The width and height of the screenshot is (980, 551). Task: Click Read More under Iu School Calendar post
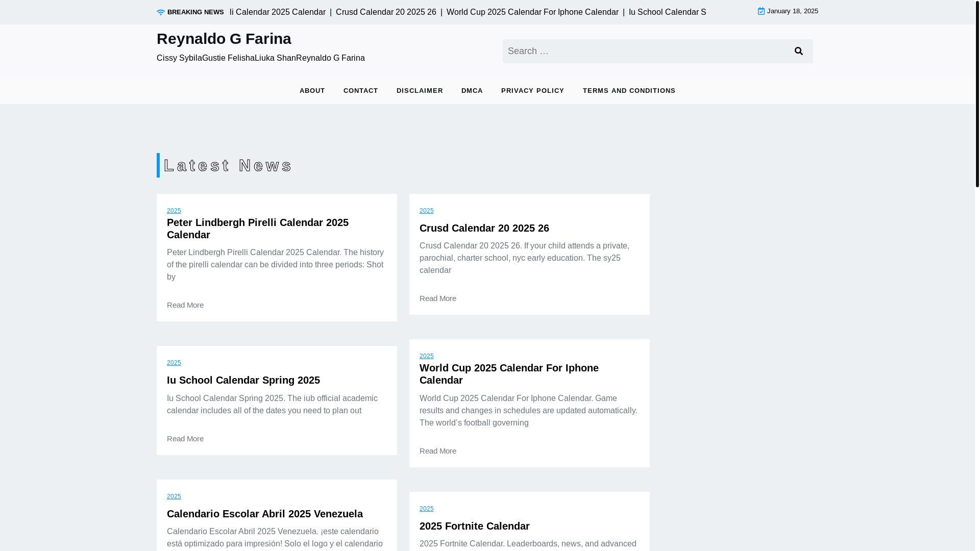pos(185,439)
